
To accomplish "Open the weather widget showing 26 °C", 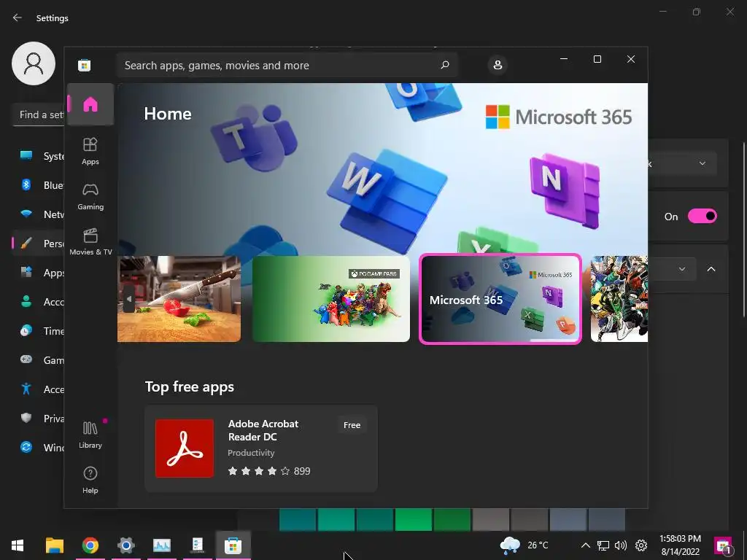I will (x=524, y=545).
